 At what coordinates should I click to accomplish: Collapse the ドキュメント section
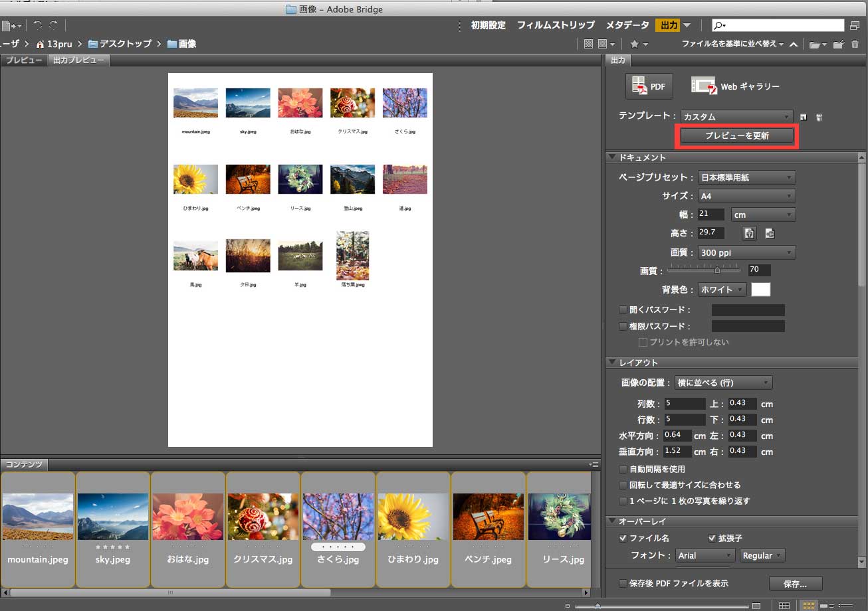[x=612, y=157]
